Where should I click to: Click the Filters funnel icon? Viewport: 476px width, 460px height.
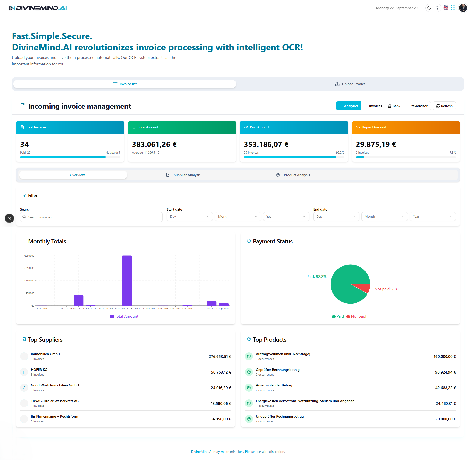(x=24, y=195)
